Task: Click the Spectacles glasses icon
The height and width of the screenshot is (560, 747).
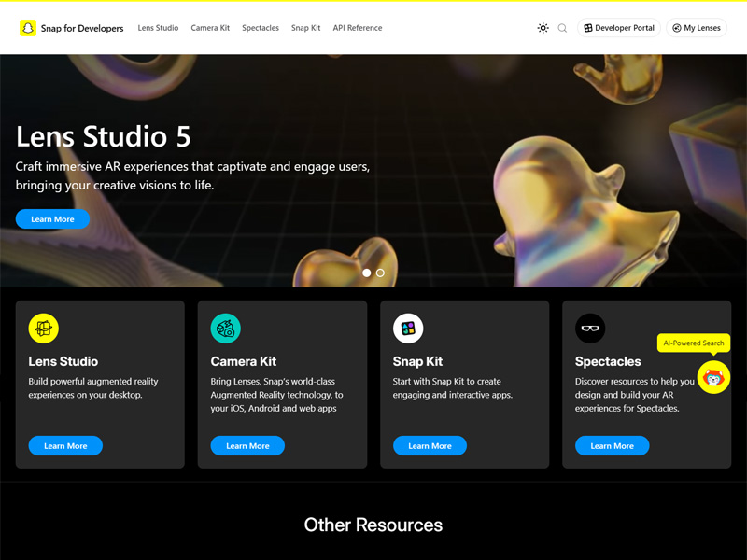Action: click(x=589, y=328)
